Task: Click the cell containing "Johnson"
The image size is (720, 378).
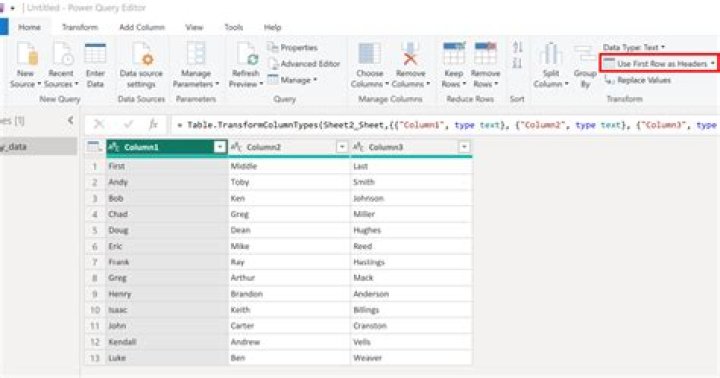Action: point(411,198)
